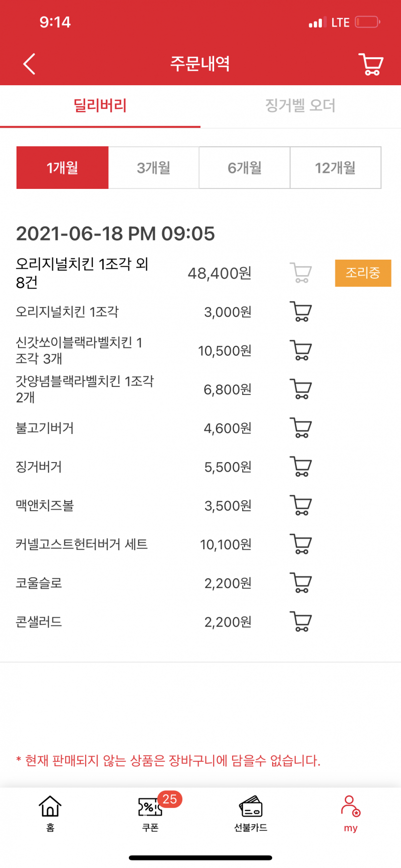
Task: Choose the 12개월 period filter
Action: click(x=335, y=168)
